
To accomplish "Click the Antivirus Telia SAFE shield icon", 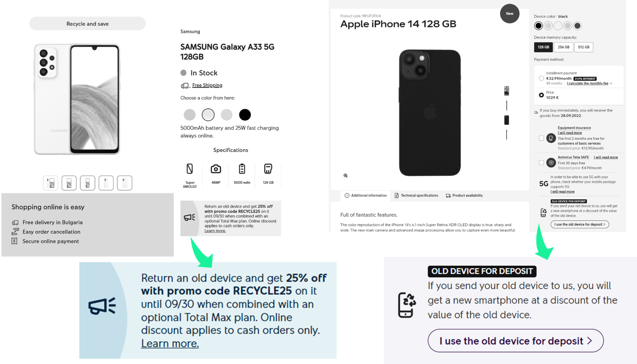I will 551,162.
